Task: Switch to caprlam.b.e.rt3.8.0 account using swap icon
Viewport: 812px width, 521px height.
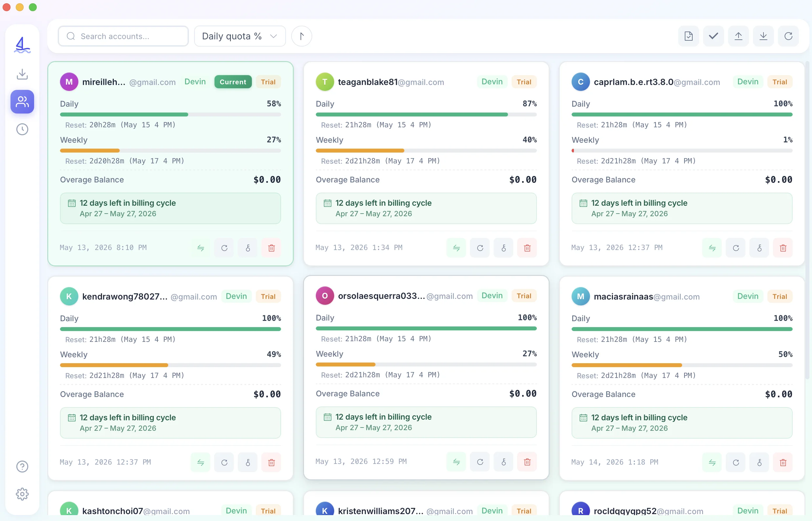Action: point(712,248)
